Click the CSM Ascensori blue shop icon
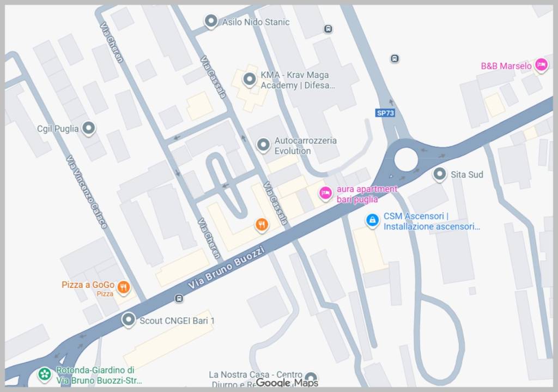Image resolution: width=558 pixels, height=392 pixels. tap(372, 221)
